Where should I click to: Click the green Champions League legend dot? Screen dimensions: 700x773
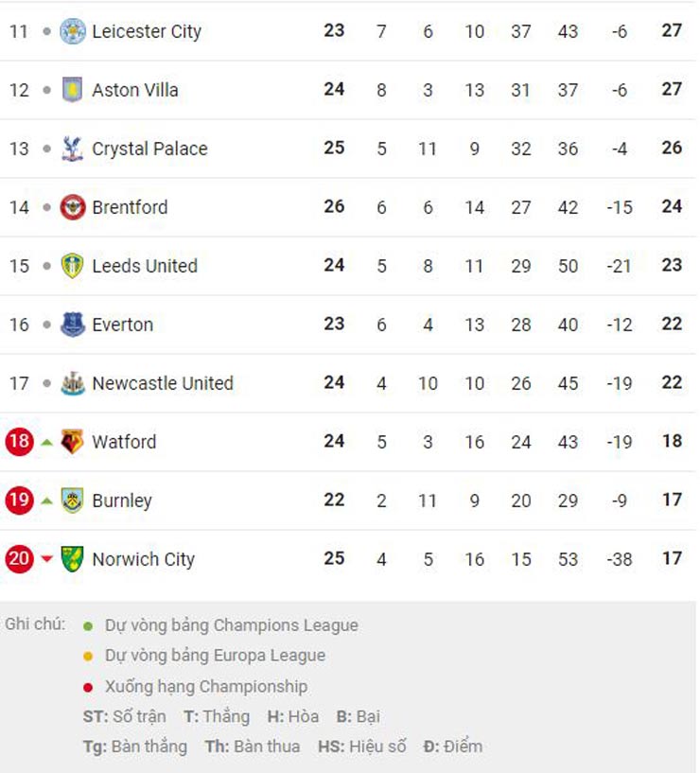(x=88, y=625)
